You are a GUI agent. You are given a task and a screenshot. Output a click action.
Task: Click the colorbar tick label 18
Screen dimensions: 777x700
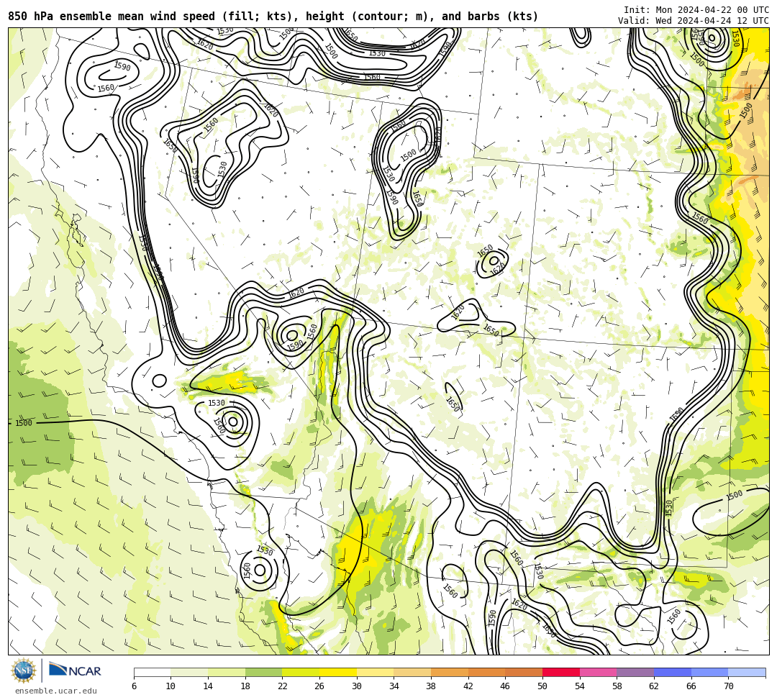[245, 686]
